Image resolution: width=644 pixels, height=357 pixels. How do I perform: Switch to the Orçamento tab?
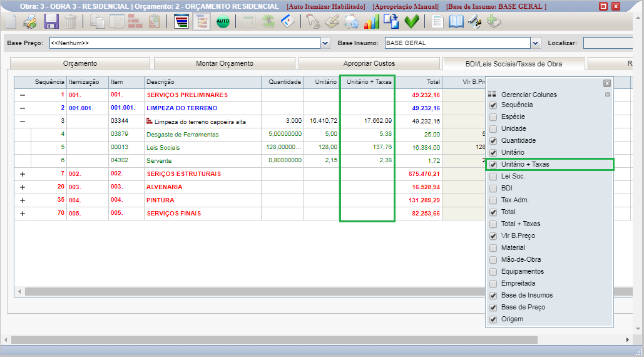[80, 63]
